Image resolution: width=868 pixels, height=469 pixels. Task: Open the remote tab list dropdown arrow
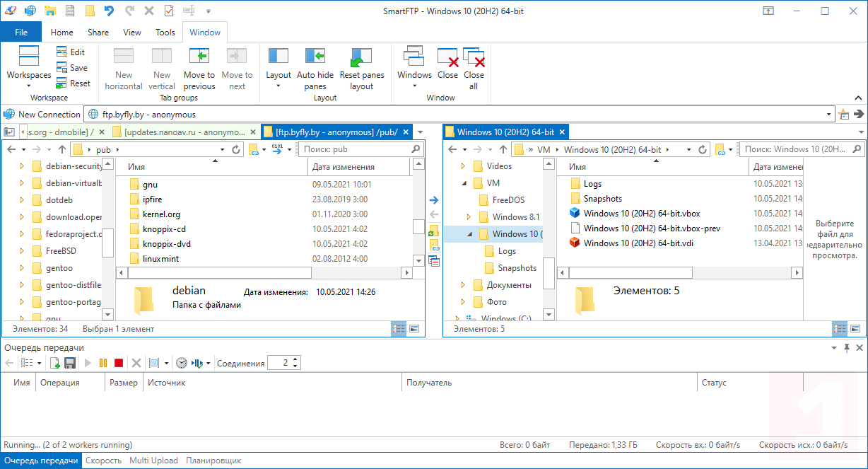420,132
